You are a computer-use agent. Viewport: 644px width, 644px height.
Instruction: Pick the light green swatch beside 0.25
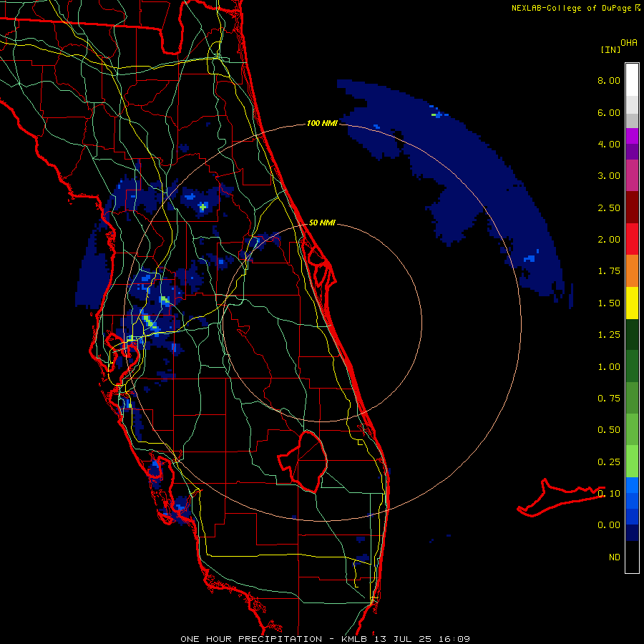tap(632, 462)
